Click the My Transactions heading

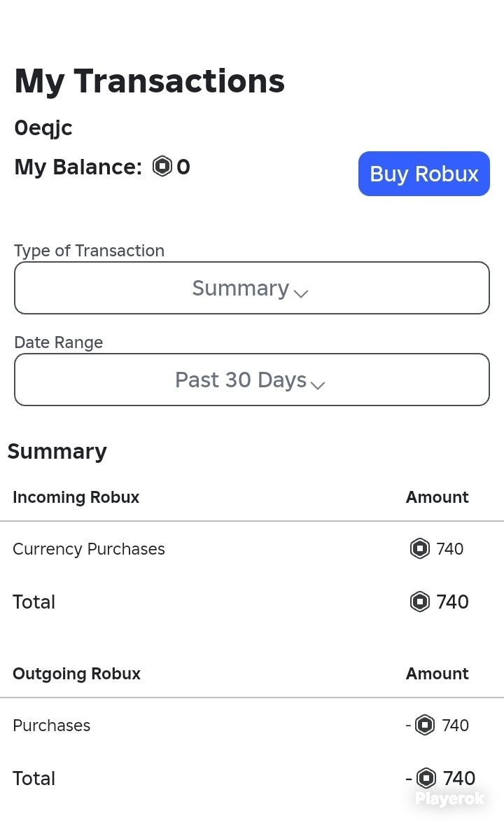click(149, 81)
